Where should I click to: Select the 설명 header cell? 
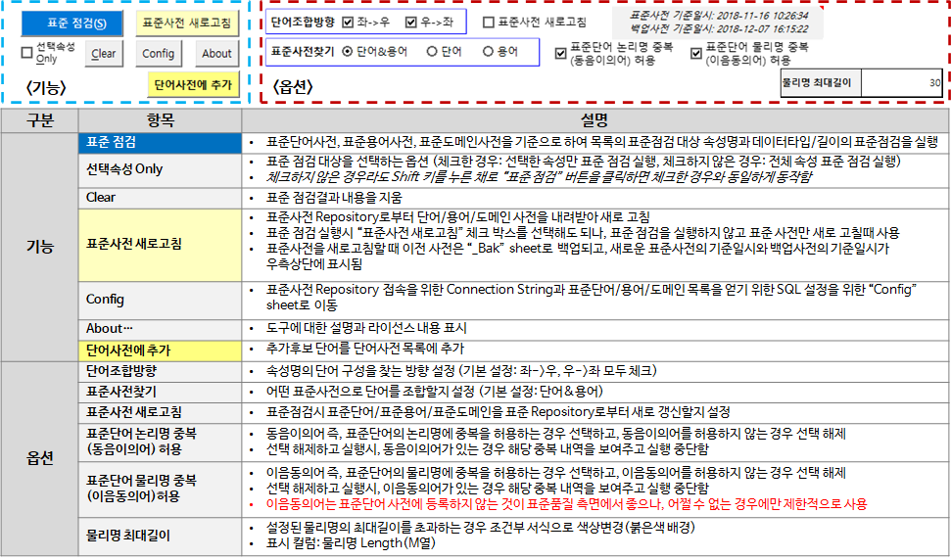tap(594, 120)
